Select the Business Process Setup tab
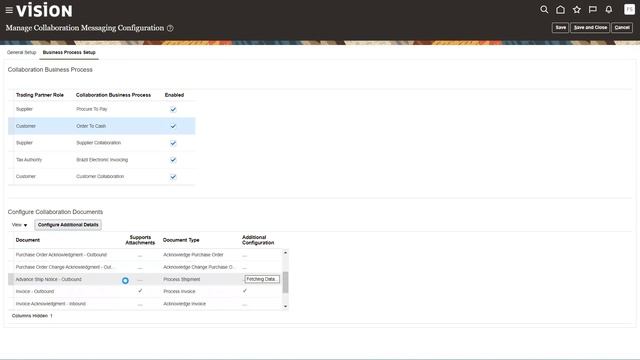The height and width of the screenshot is (360, 640). [x=69, y=52]
